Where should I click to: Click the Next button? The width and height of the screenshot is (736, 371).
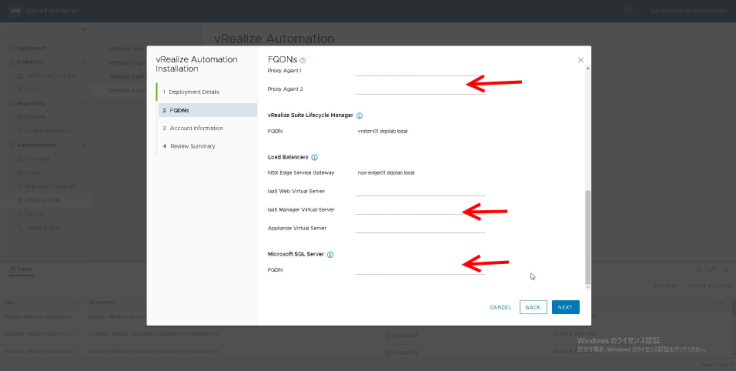[x=565, y=307]
